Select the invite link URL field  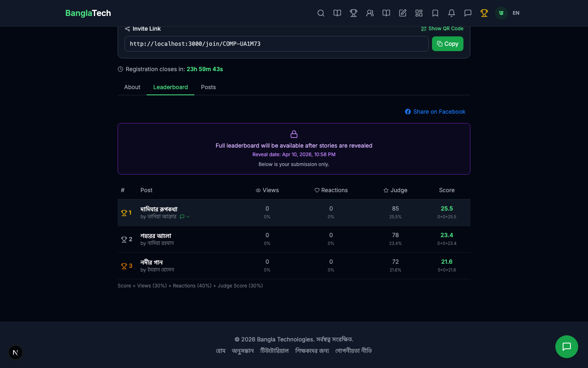pos(276,44)
